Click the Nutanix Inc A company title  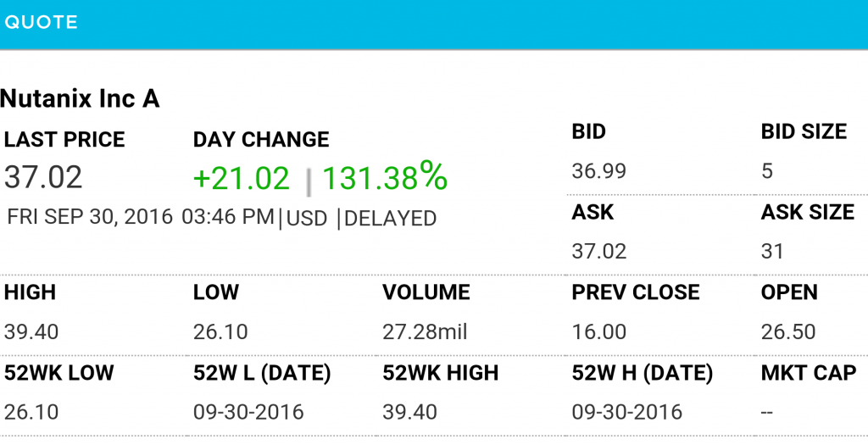point(80,98)
